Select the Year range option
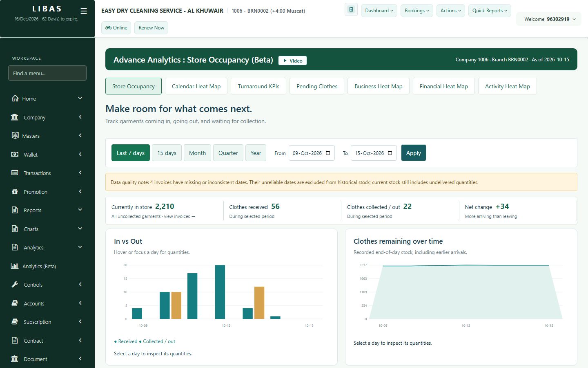The height and width of the screenshot is (368, 588). coord(256,153)
